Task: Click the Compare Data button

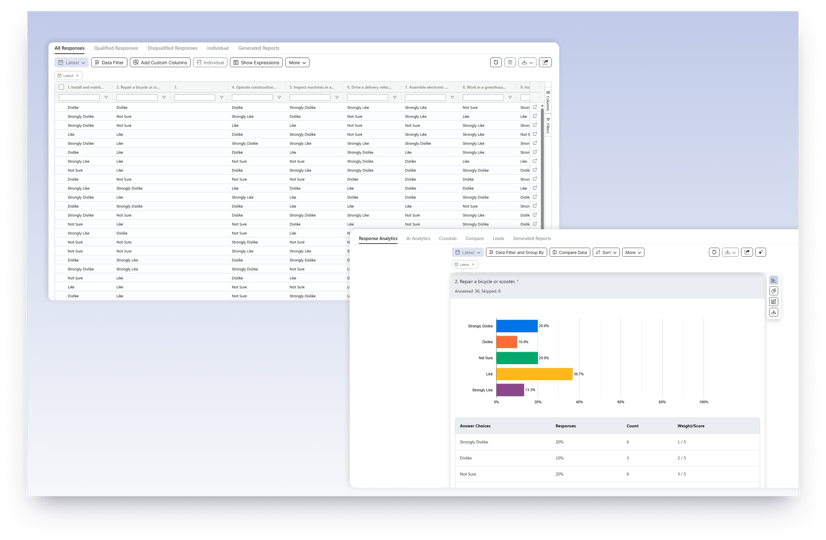Action: click(569, 252)
